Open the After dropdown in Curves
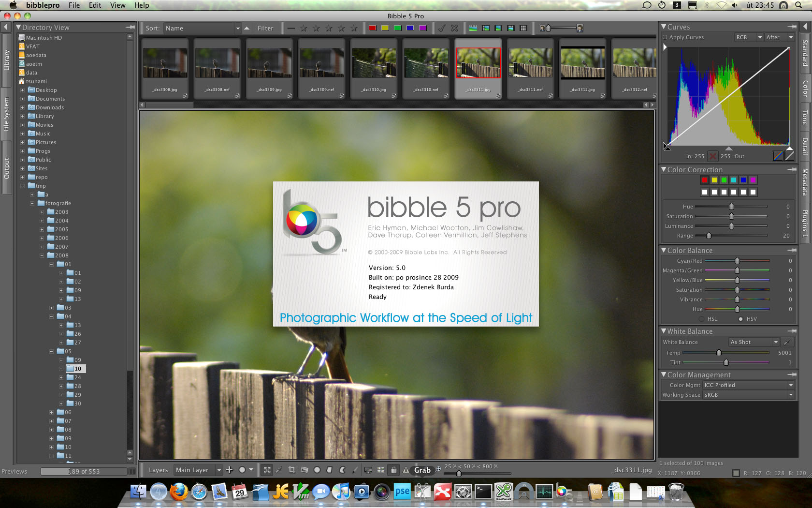Viewport: 812px width, 508px height. coord(779,37)
